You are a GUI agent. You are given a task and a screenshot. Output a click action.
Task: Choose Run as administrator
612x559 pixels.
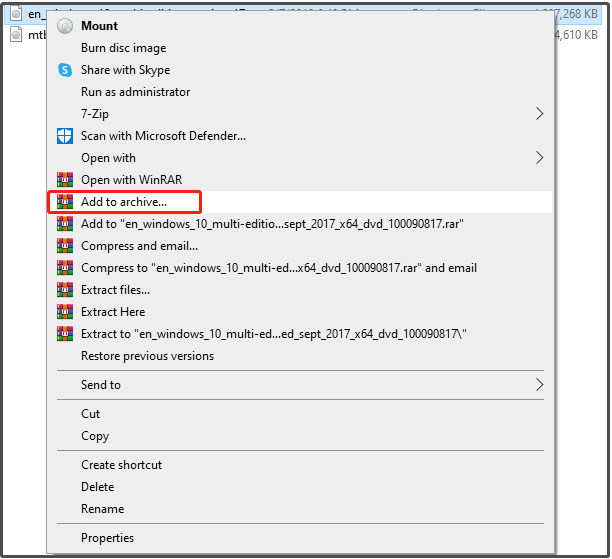click(x=135, y=92)
